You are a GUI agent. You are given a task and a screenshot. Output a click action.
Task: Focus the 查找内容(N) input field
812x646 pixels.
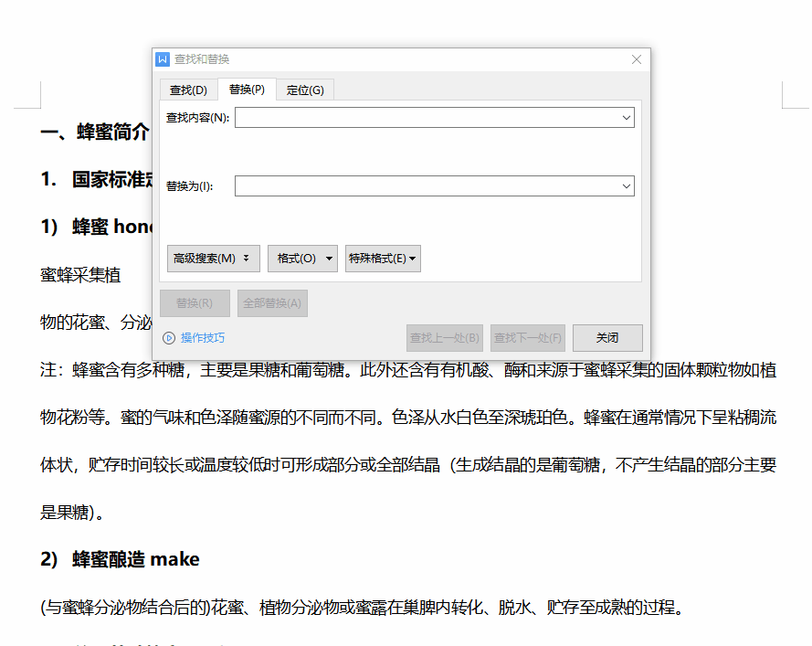coord(435,118)
